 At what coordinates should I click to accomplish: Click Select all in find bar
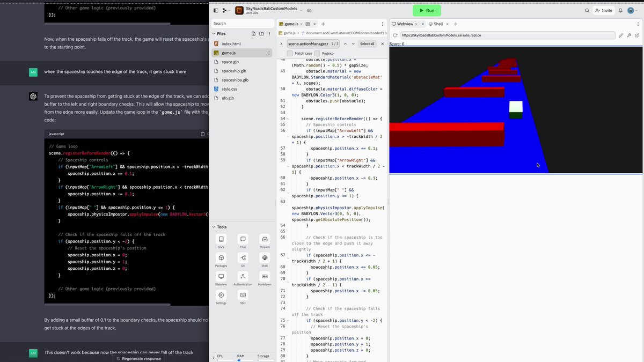point(367,44)
